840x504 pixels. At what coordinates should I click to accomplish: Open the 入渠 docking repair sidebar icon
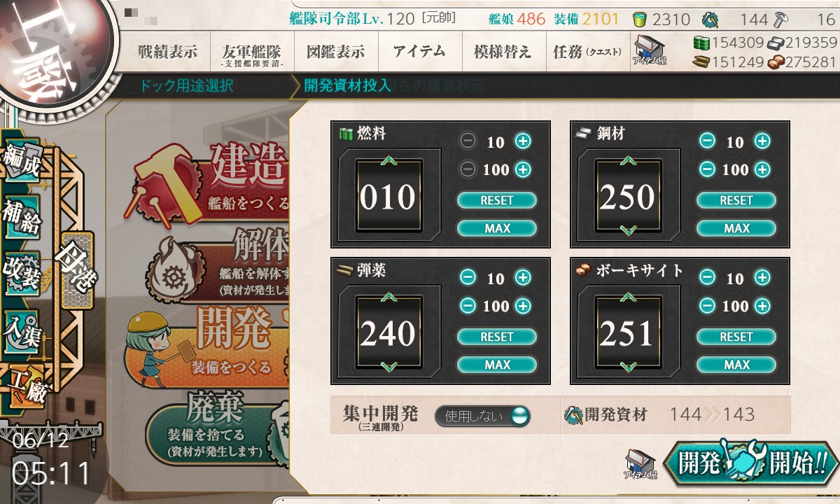point(21,327)
